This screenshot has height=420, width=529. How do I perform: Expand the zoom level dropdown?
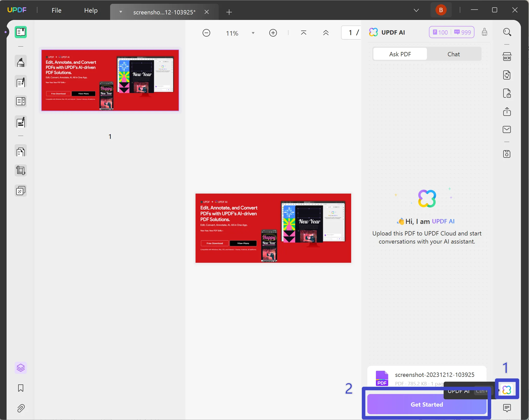tap(253, 33)
